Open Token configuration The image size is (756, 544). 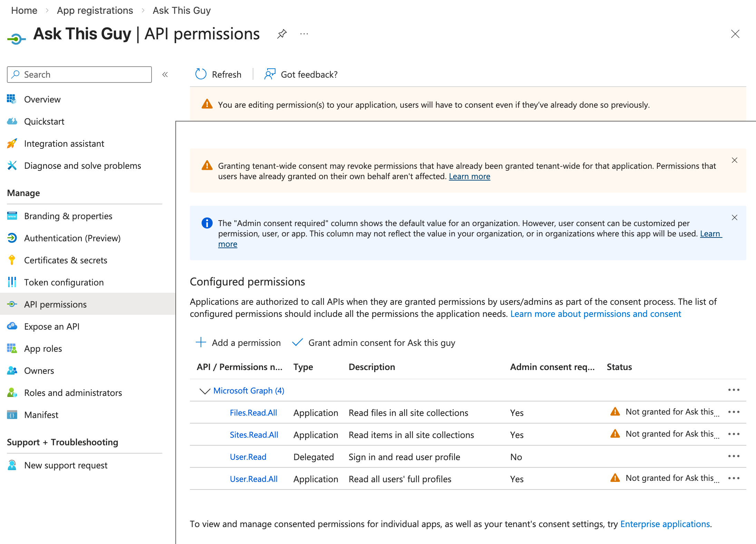point(64,282)
